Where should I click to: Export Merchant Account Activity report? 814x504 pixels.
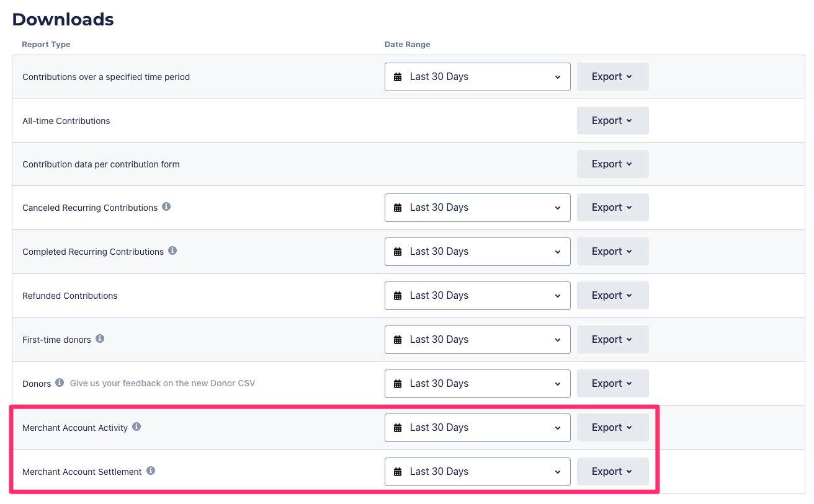[612, 428]
